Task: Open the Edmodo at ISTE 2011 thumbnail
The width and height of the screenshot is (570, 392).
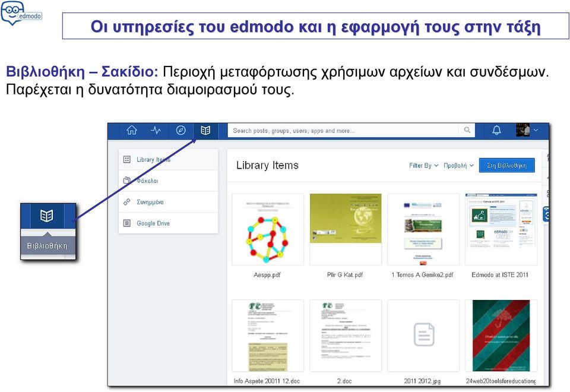Action: [501, 229]
